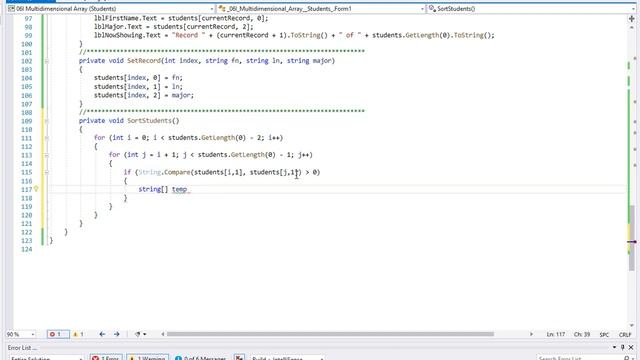640x360 pixels.
Task: Close the Error List panel
Action: [x=631, y=347]
